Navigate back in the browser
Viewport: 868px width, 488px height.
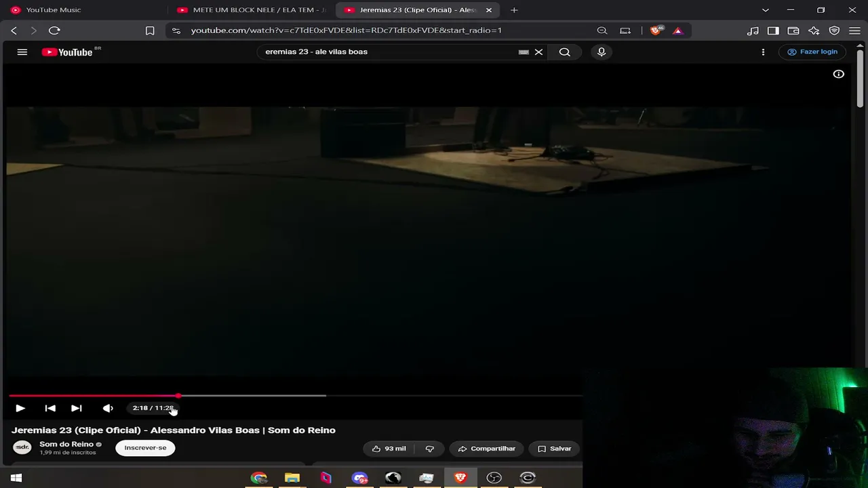pos(14,30)
